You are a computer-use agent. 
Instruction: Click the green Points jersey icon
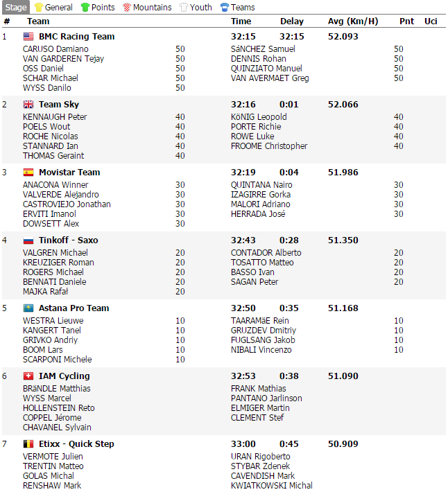click(85, 7)
